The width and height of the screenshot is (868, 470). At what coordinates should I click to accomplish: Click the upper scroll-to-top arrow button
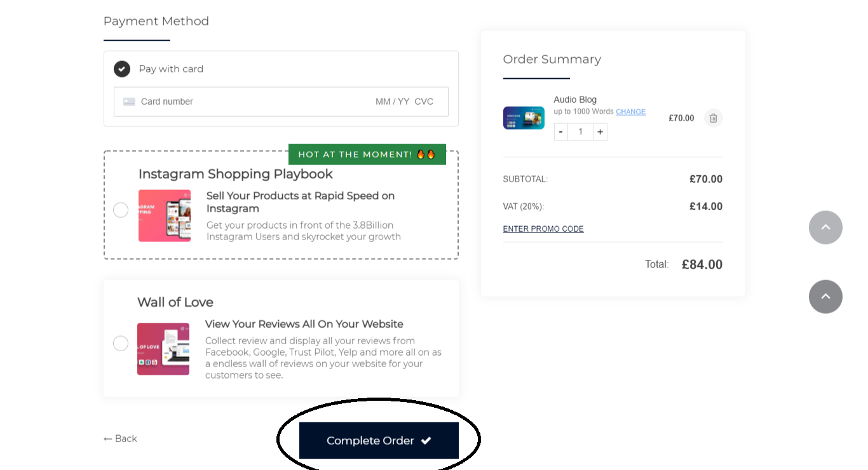coord(825,227)
